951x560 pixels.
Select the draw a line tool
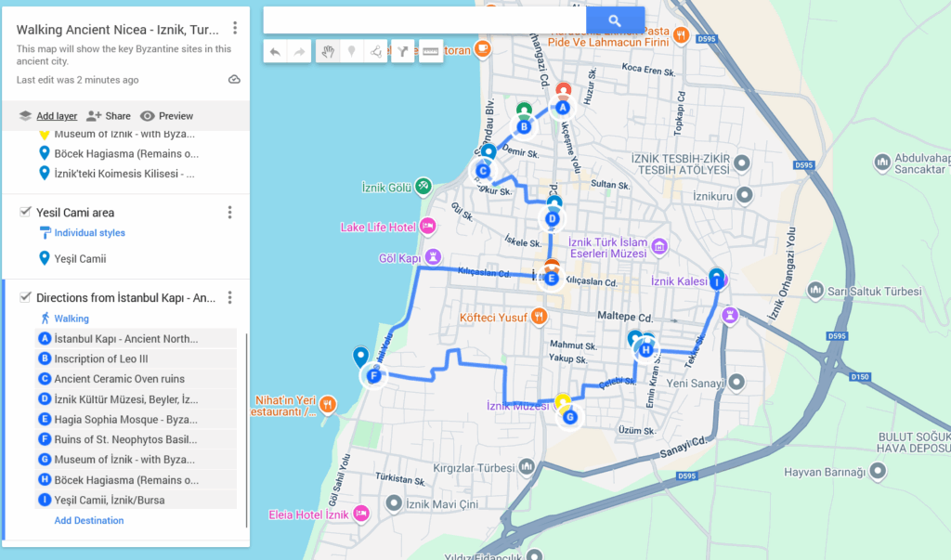point(375,52)
